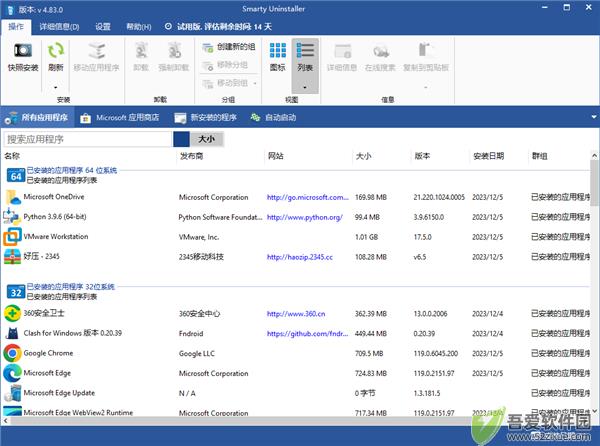Viewport: 600px width, 446px height.
Task: Select the Google Chrome icon
Action: point(12,353)
